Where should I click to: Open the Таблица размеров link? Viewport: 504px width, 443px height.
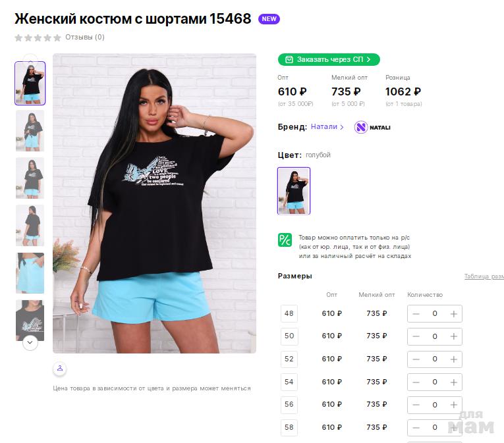click(484, 276)
